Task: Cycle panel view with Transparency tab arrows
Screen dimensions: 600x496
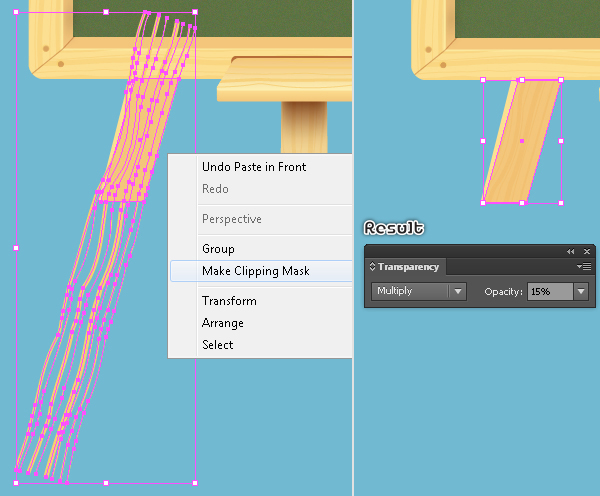Action: tap(372, 266)
